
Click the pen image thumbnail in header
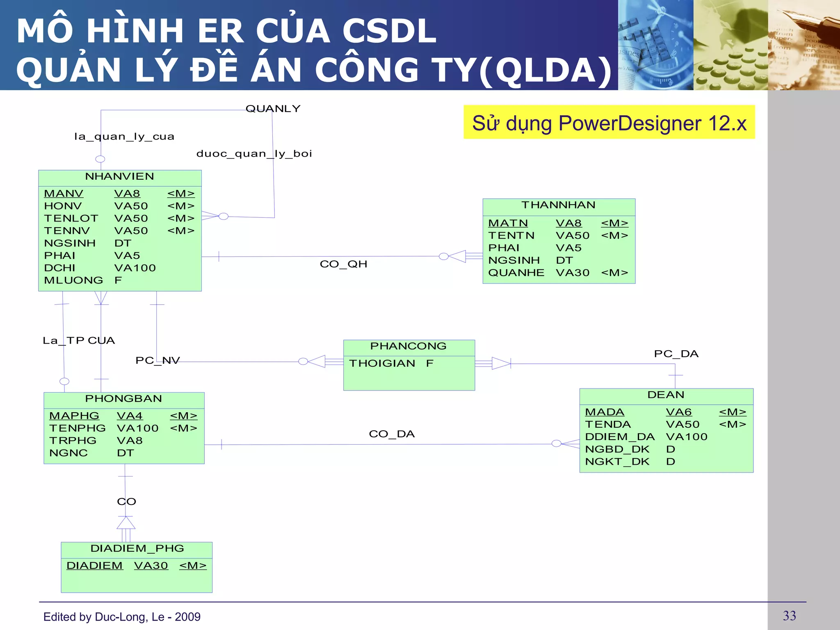pyautogui.click(x=804, y=45)
